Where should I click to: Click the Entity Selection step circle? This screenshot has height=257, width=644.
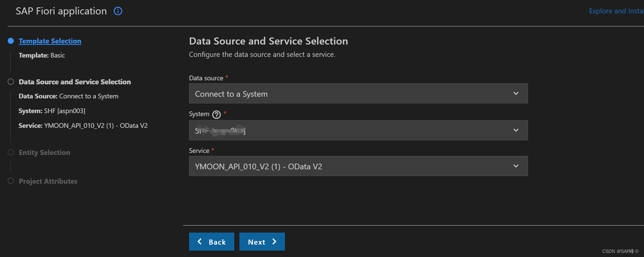pos(11,152)
